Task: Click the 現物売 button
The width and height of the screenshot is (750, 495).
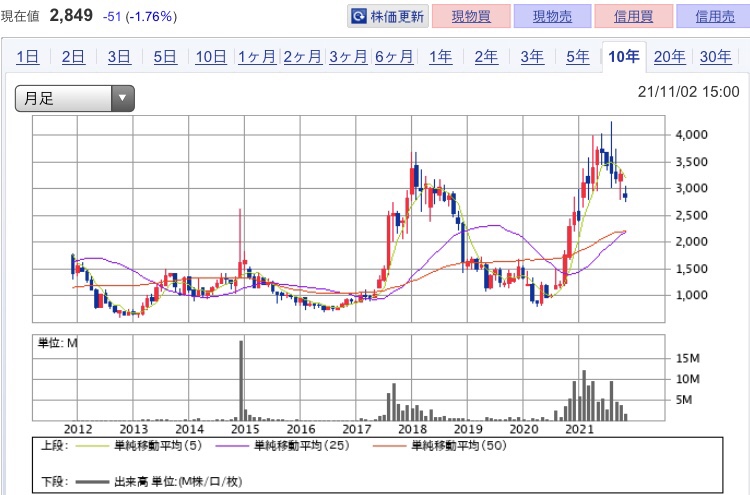Action: pyautogui.click(x=552, y=16)
